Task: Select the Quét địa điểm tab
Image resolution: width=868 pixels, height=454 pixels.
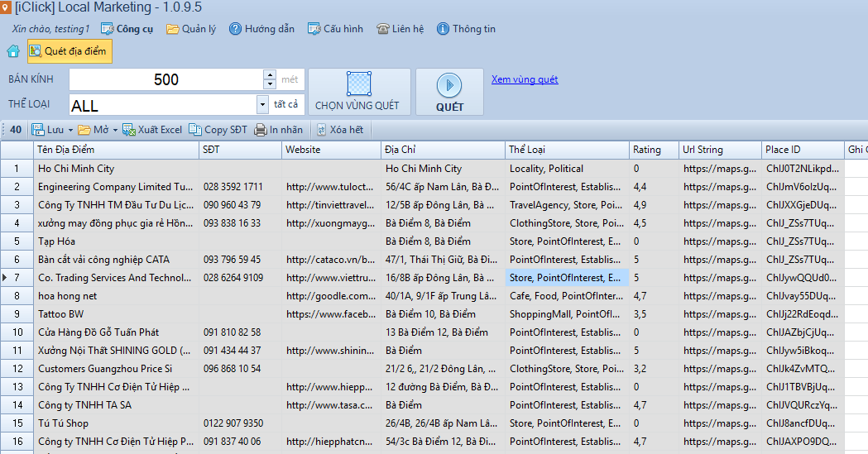Action: pyautogui.click(x=70, y=51)
